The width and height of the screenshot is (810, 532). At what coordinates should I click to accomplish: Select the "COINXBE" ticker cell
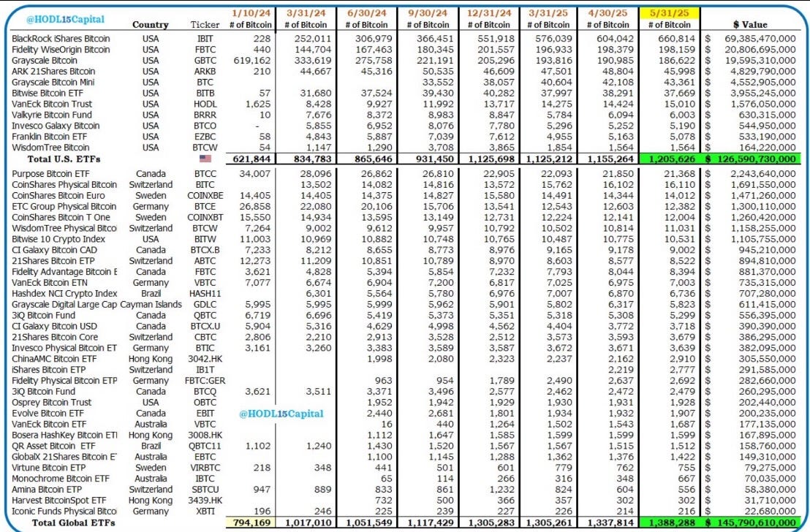click(x=205, y=196)
